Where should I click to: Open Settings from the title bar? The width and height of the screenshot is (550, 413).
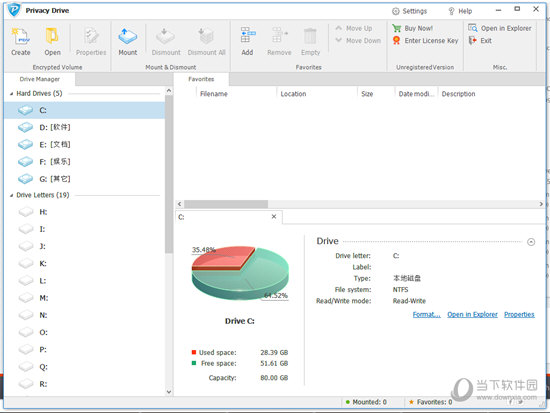(409, 11)
